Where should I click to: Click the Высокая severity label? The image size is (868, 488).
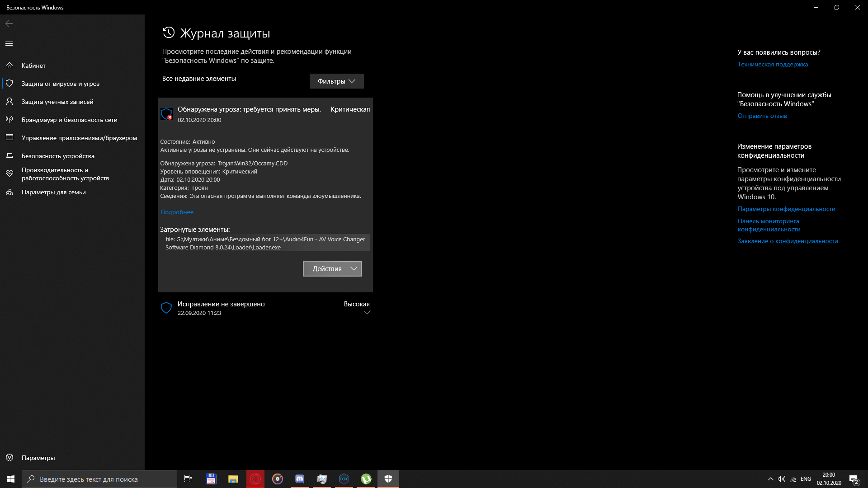pos(357,304)
